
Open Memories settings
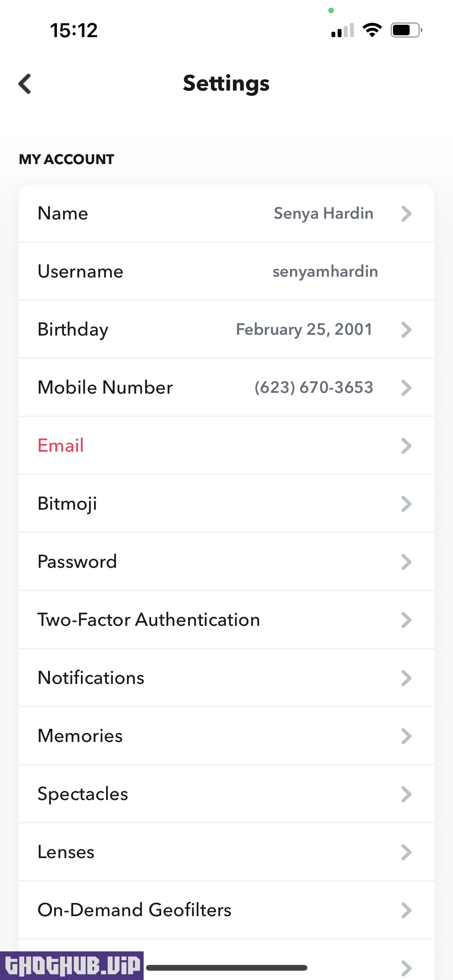80,736
